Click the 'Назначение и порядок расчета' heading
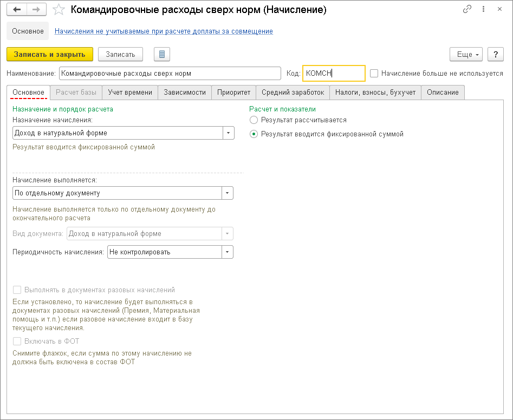 63,109
